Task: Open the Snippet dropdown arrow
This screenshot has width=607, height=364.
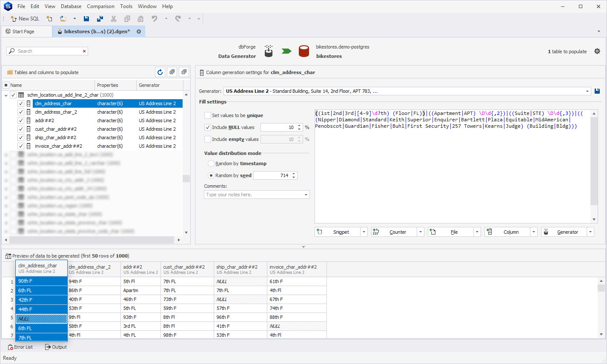Action: click(x=364, y=232)
